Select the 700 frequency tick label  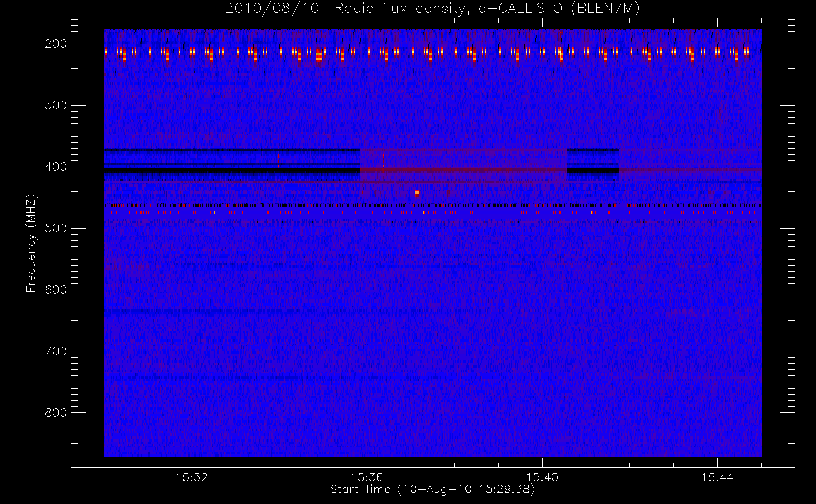pyautogui.click(x=56, y=351)
